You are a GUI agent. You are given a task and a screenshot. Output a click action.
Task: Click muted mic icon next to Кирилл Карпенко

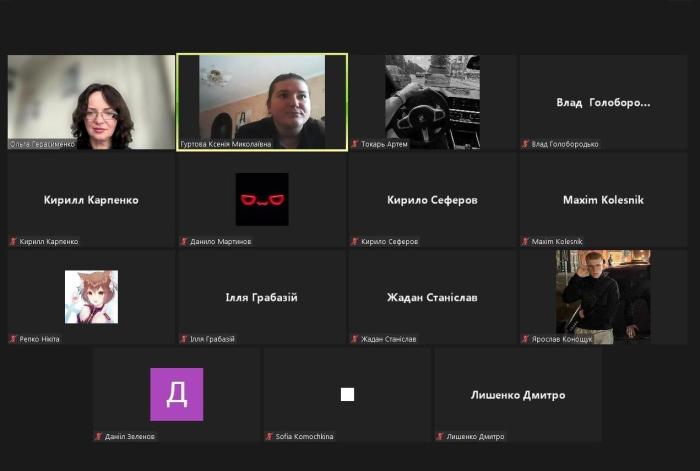point(13,242)
